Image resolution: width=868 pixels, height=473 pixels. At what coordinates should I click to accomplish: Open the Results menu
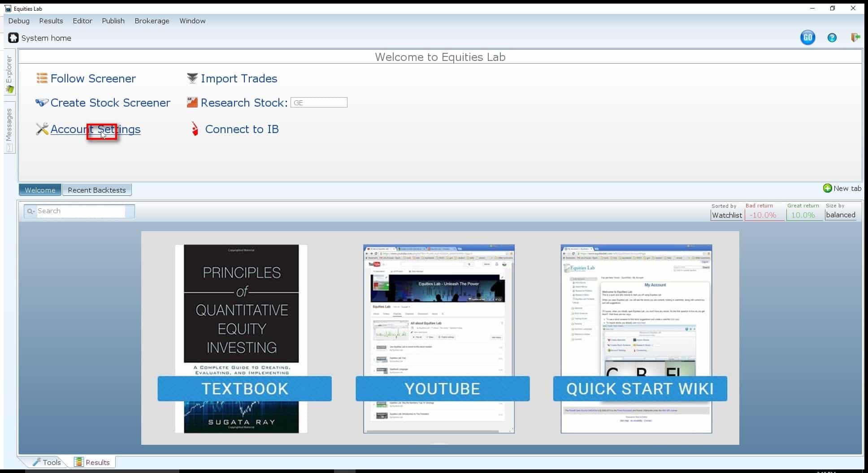coord(51,21)
